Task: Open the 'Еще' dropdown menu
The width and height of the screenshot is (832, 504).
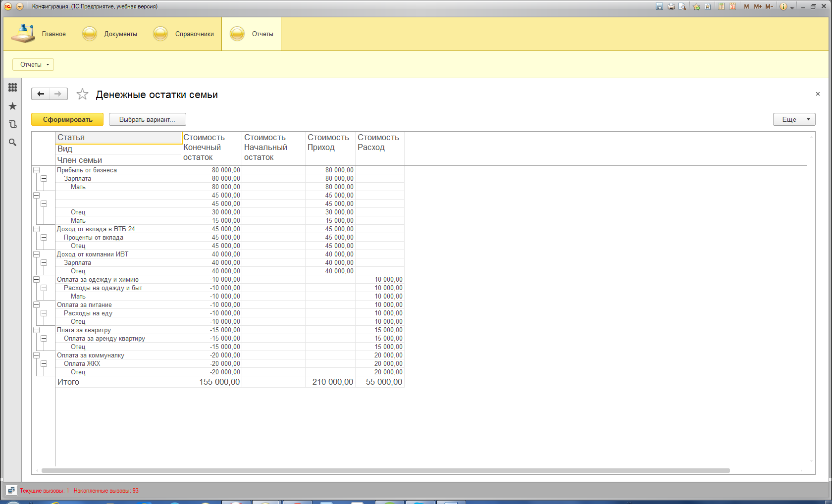Action: point(793,119)
